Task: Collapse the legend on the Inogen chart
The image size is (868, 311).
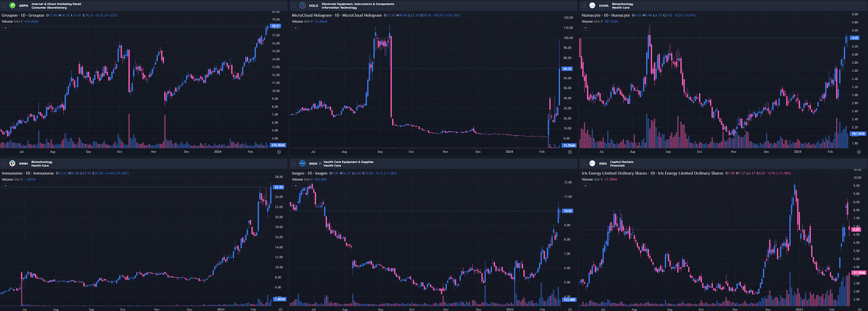Action: pos(295,186)
